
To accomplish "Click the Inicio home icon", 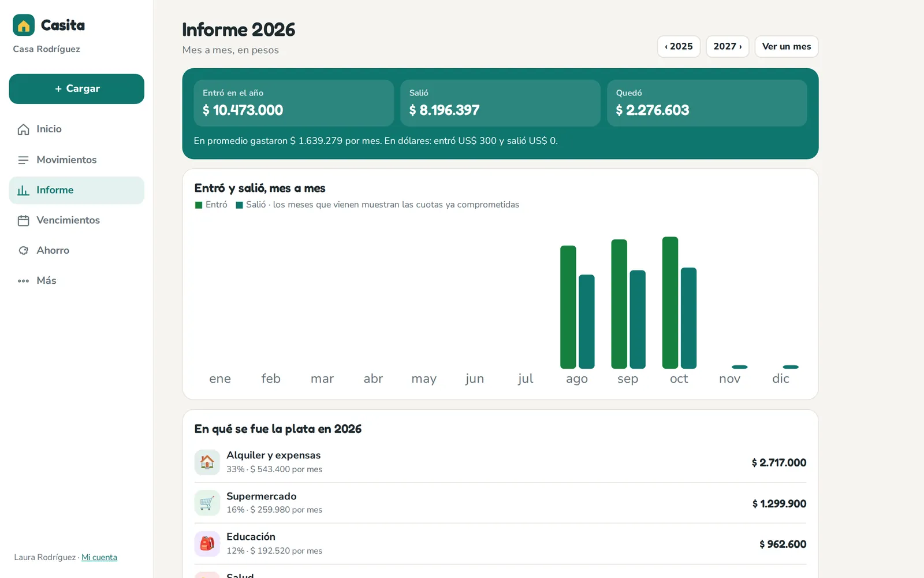I will (23, 129).
